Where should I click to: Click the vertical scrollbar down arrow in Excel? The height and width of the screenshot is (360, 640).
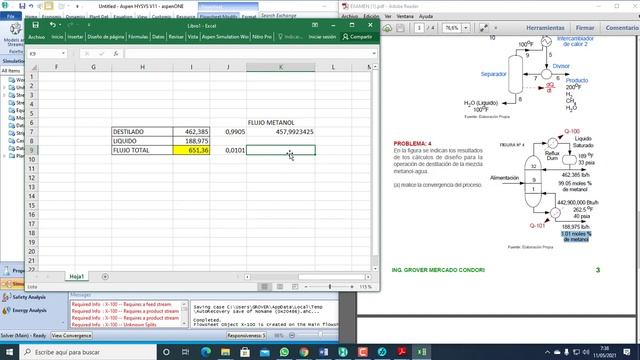[375, 269]
